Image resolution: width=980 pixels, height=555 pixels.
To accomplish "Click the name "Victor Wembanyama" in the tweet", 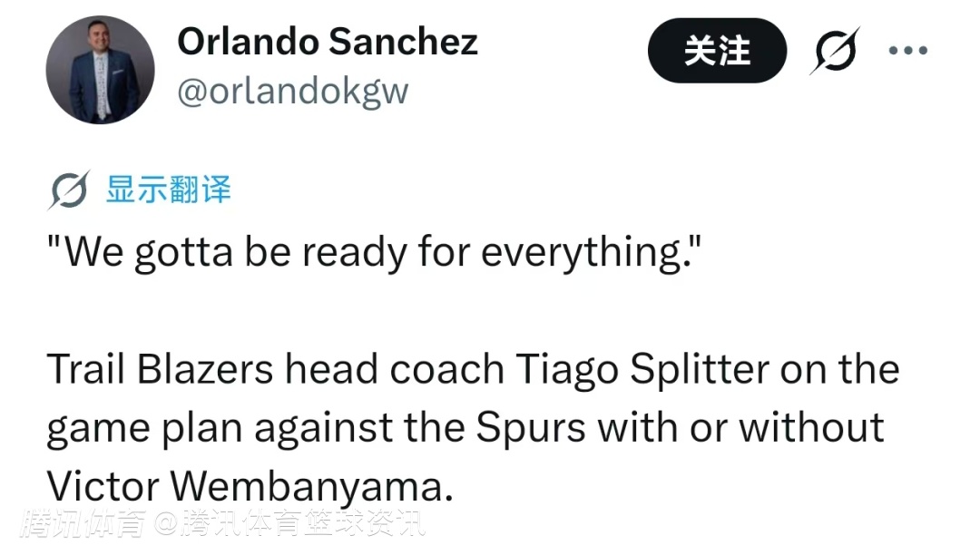I will (x=248, y=486).
